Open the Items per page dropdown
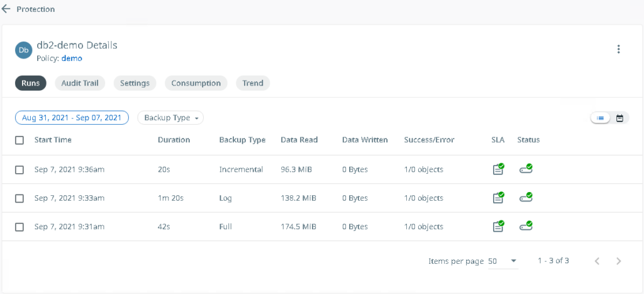The height and width of the screenshot is (294, 644). tap(502, 261)
